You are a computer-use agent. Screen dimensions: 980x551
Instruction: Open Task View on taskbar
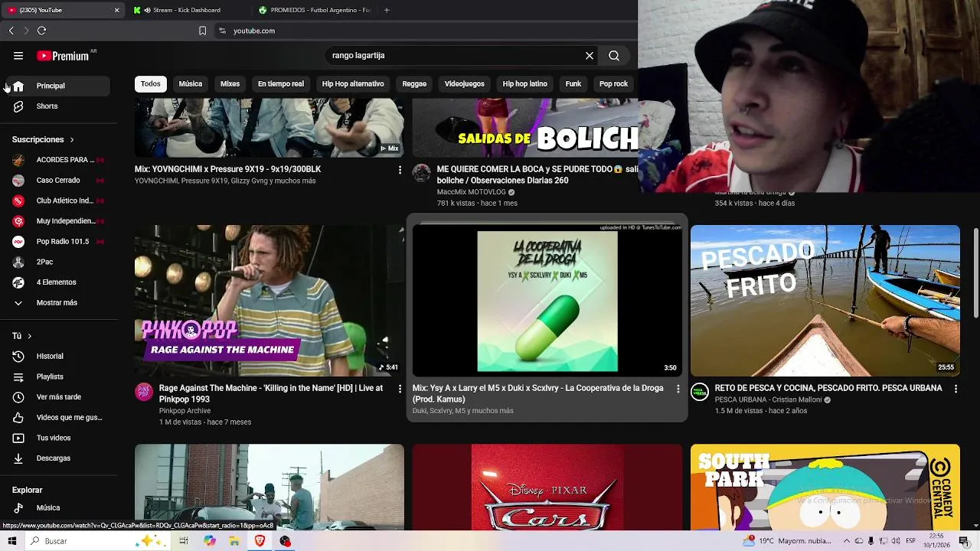(184, 541)
